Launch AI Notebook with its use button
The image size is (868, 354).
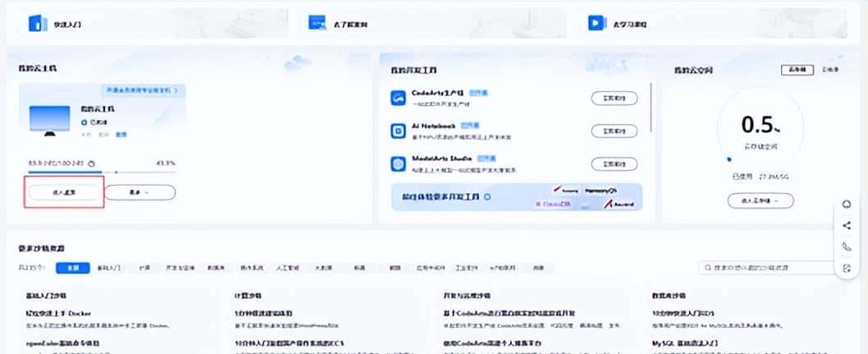coord(614,131)
